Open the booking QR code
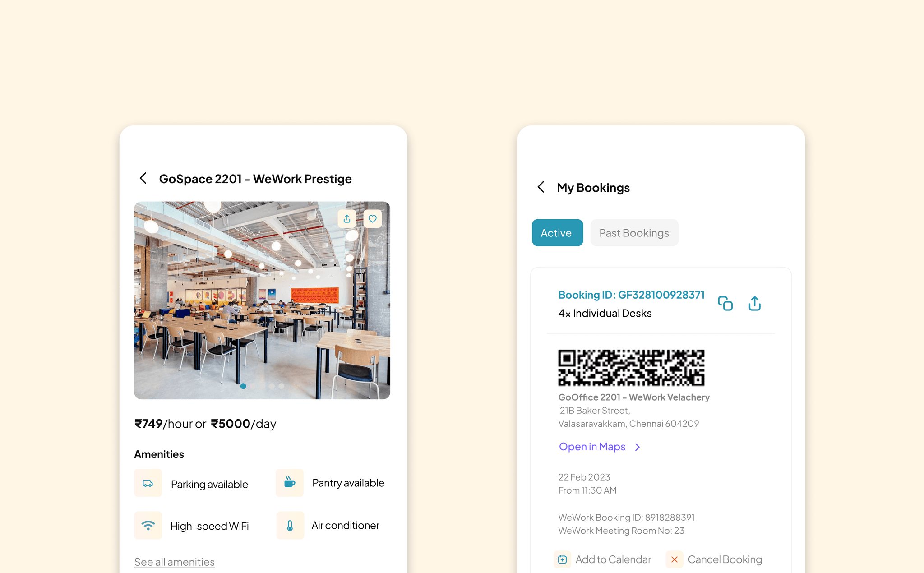924x573 pixels. [631, 368]
